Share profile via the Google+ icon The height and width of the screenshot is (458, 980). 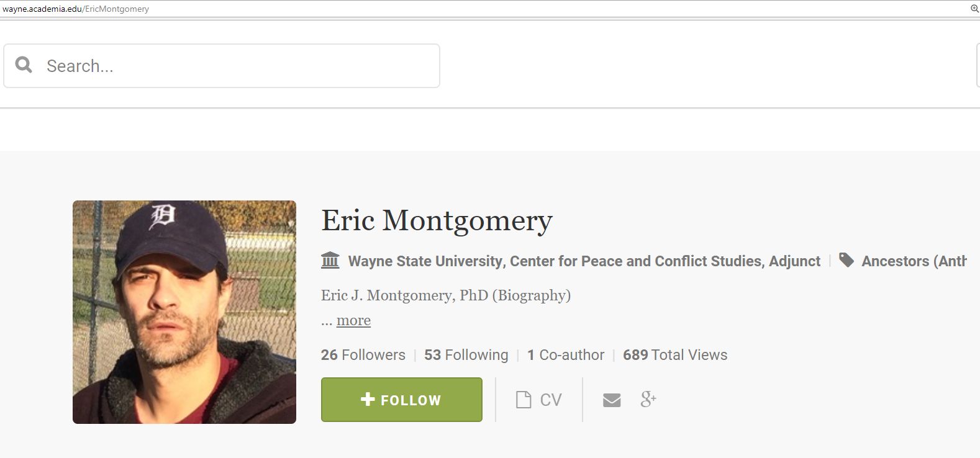click(x=648, y=400)
